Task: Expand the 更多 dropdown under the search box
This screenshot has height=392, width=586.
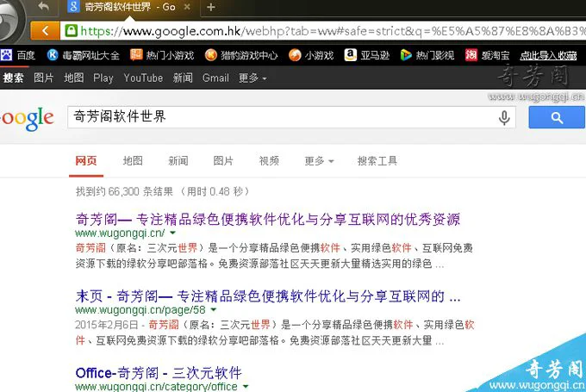Action: coord(319,161)
